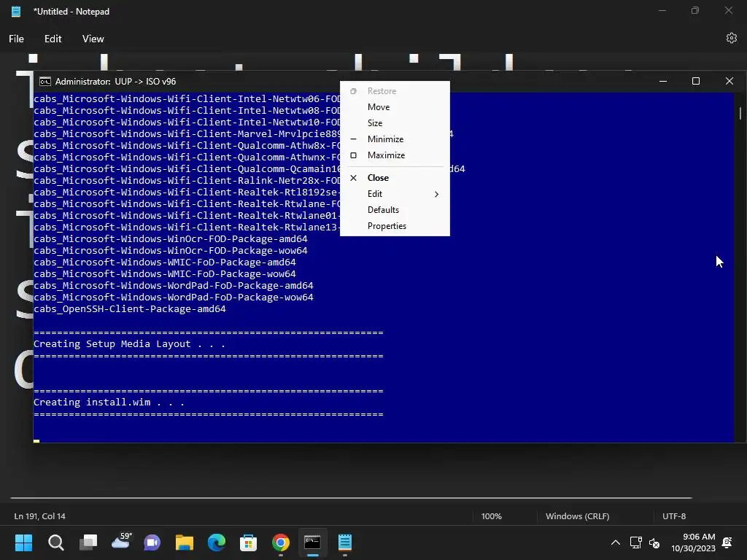Click Windows (CRLF) in status bar
The image size is (747, 560).
(x=577, y=516)
